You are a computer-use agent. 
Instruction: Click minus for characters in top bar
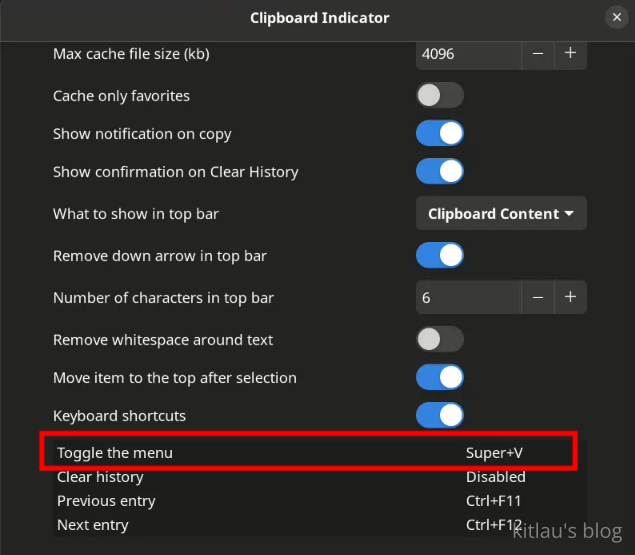click(538, 297)
